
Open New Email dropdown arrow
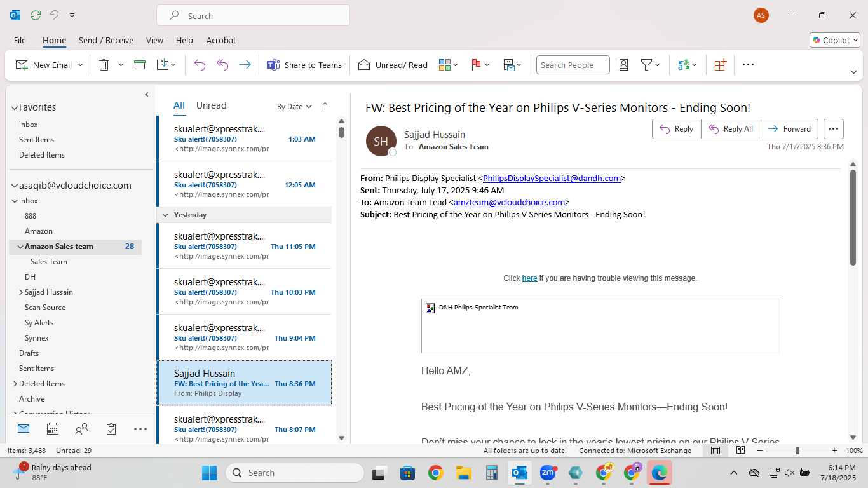[80, 65]
